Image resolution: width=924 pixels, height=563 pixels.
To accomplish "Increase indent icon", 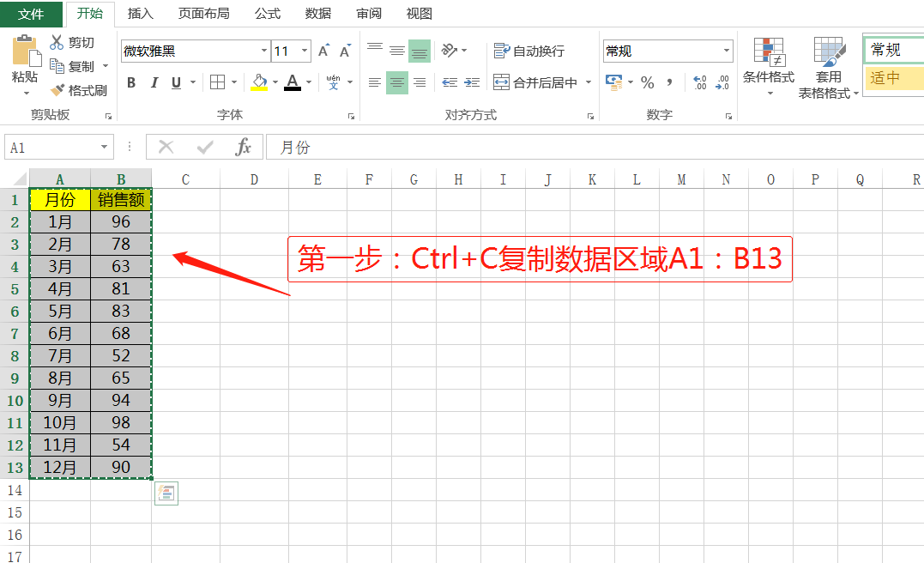I will pos(472,82).
